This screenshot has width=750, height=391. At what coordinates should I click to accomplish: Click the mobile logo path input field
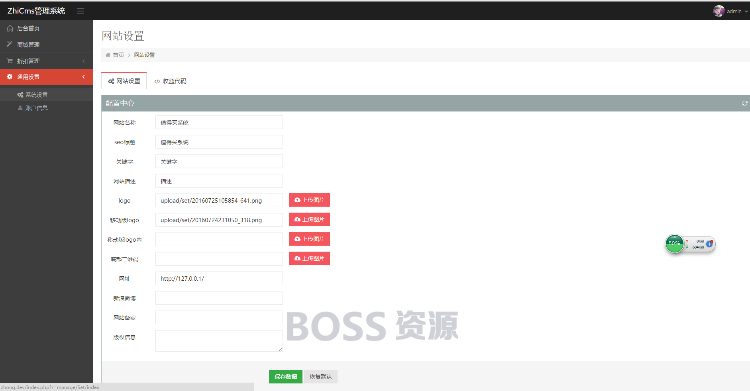point(219,220)
